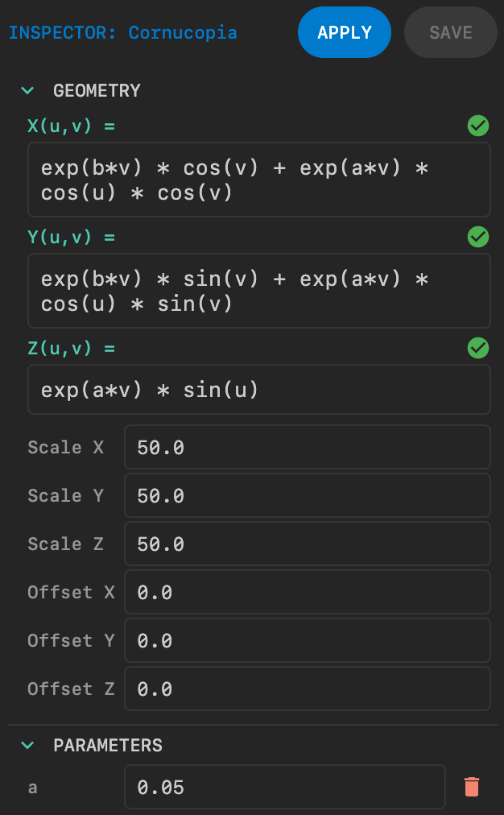Click the green checkmark beside Z(u,v)
The height and width of the screenshot is (815, 504).
click(x=478, y=348)
